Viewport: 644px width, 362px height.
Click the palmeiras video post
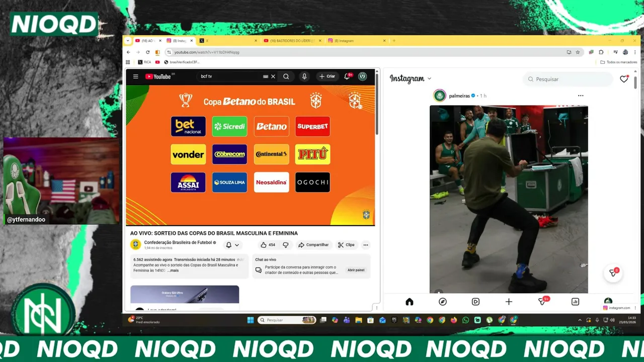pyautogui.click(x=509, y=199)
